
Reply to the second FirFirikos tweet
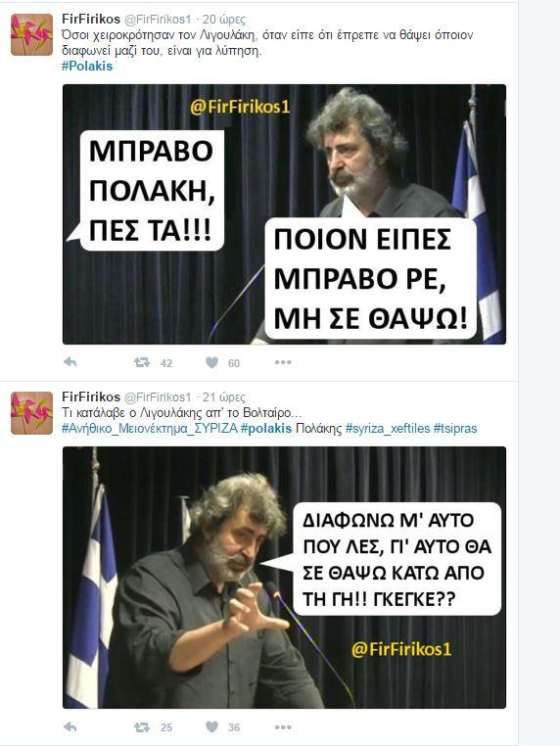[x=70, y=727]
